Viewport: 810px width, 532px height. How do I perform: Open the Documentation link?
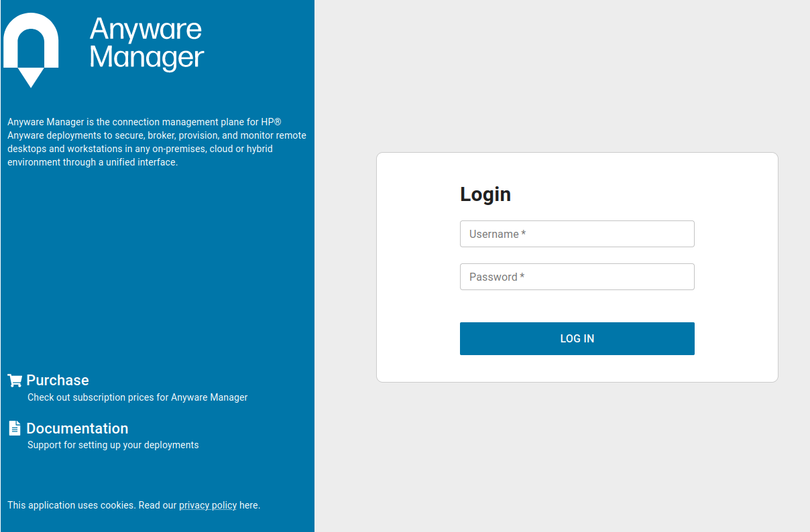[x=77, y=428]
